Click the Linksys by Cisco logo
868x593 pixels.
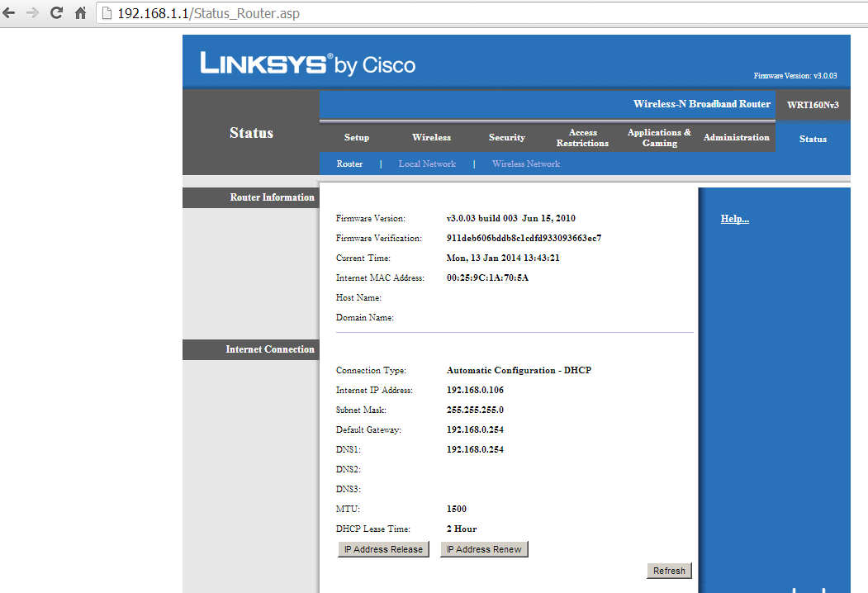tap(307, 64)
